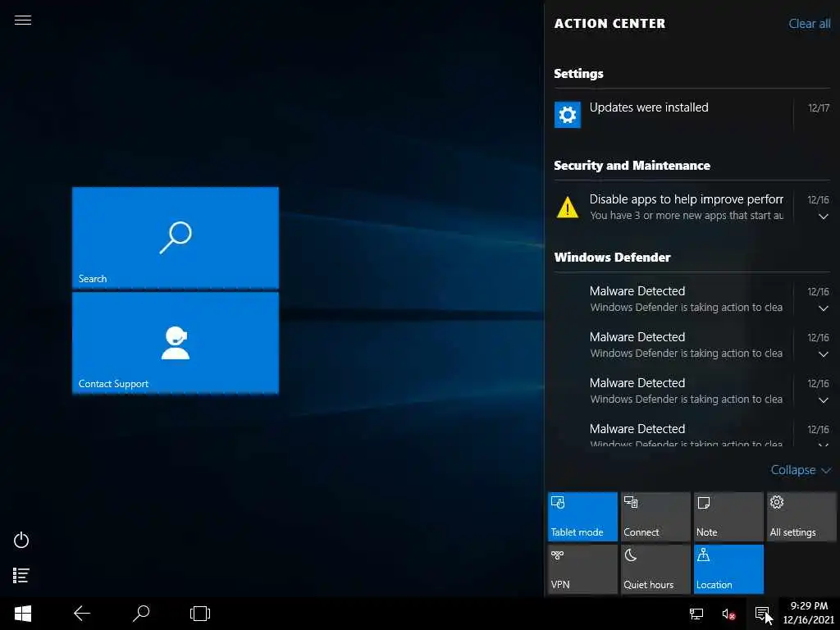Expand the Disable apps notification chevron
The height and width of the screenshot is (630, 840).
[x=824, y=217]
